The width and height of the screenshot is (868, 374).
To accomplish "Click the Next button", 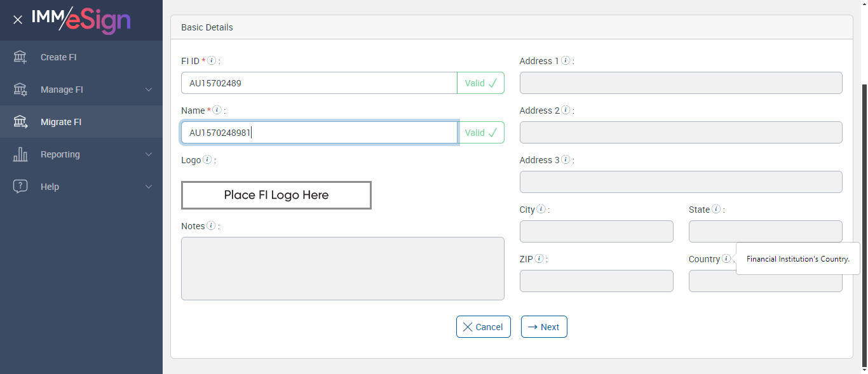I will click(544, 327).
